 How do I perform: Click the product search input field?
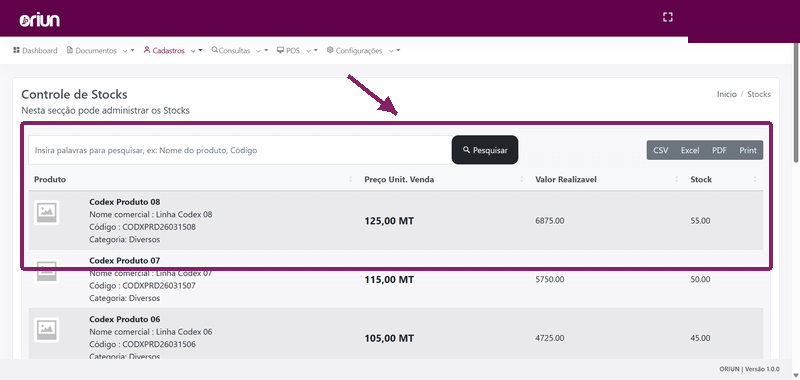point(240,150)
